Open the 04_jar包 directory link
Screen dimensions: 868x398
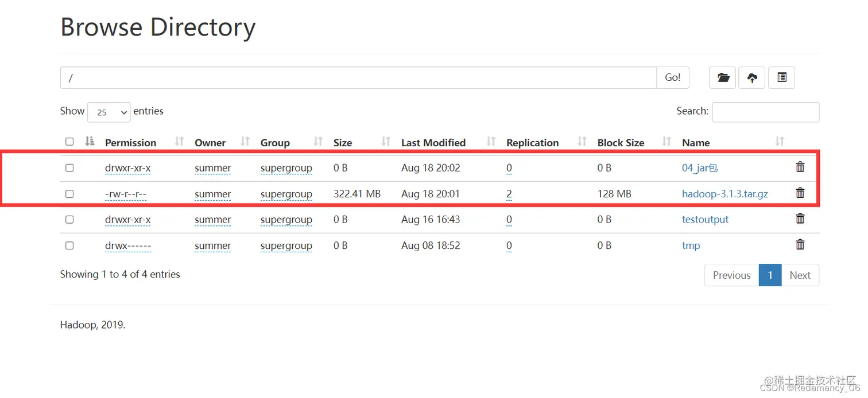point(700,168)
